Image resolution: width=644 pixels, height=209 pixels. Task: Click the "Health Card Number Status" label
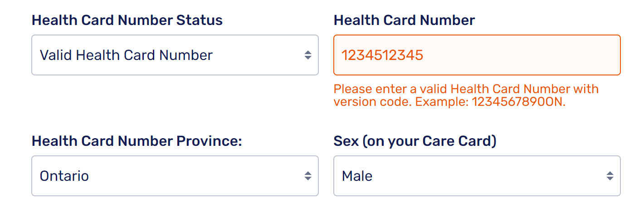[x=127, y=20]
